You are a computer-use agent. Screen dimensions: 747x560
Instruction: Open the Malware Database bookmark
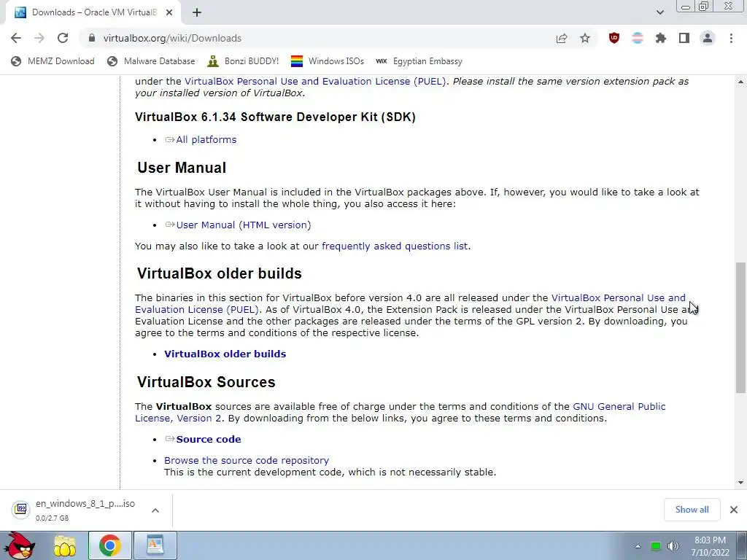(x=152, y=61)
